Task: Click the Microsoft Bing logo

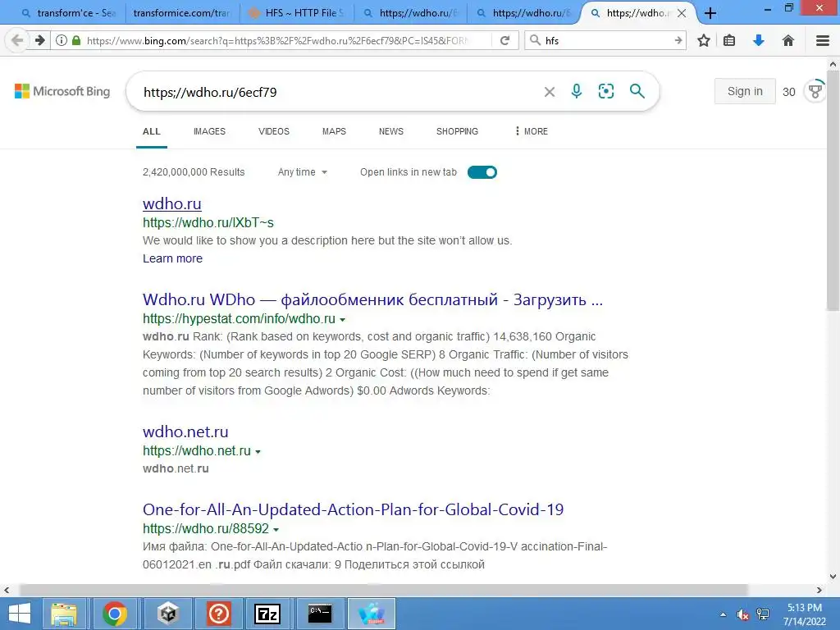Action: point(62,91)
